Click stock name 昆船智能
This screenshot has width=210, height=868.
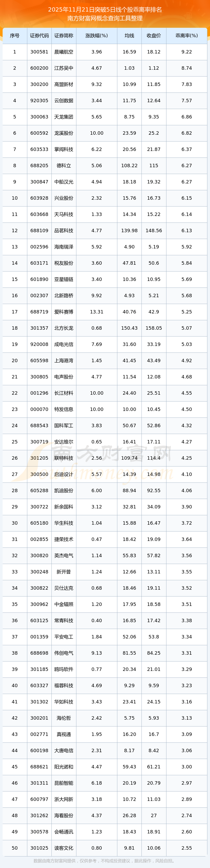64,783
